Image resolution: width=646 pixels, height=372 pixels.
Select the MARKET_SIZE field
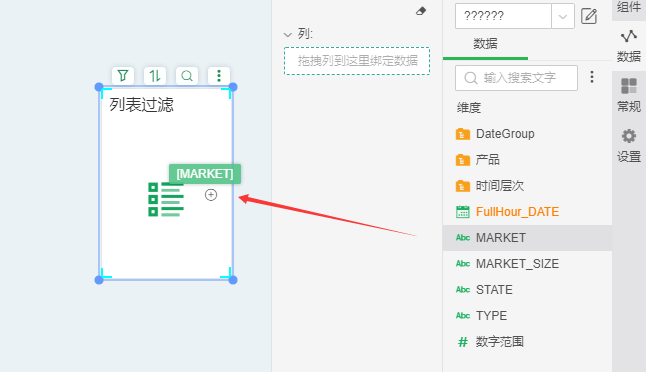517,264
